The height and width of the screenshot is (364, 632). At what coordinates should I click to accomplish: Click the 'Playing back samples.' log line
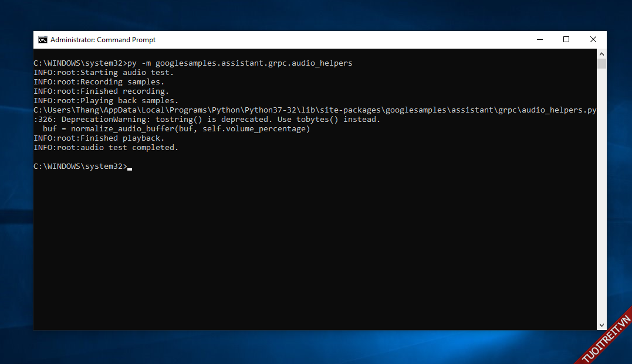pos(106,101)
